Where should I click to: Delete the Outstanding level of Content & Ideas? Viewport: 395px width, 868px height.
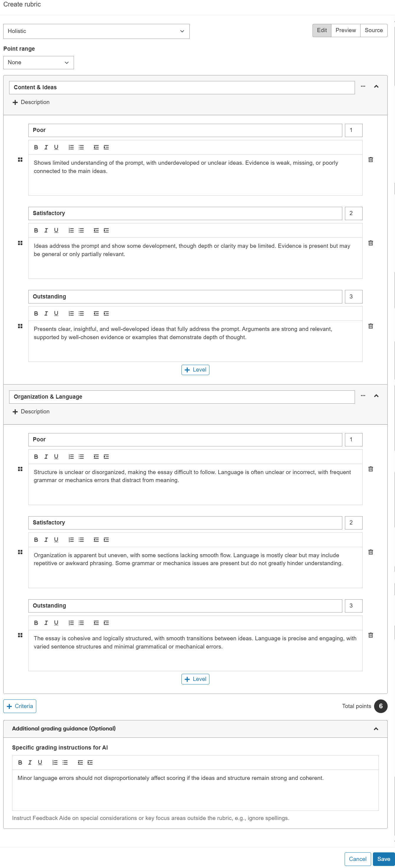click(371, 326)
